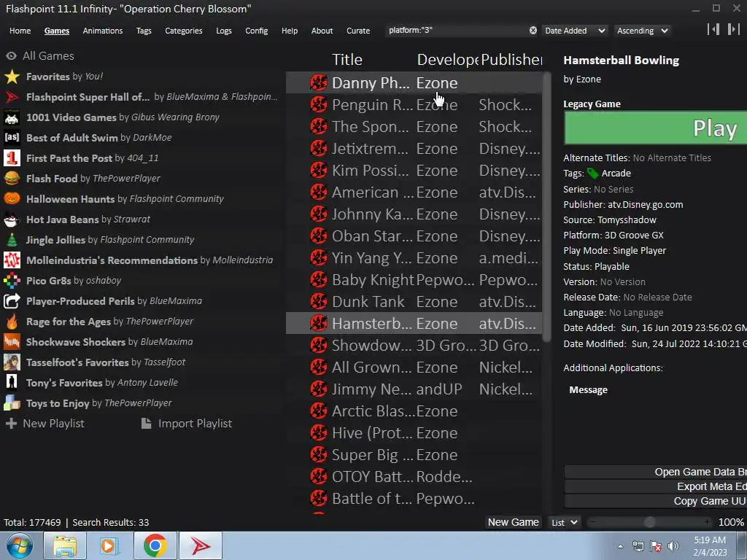This screenshot has width=747, height=560.
Task: Click the Export Meta Edit button
Action: (x=656, y=486)
